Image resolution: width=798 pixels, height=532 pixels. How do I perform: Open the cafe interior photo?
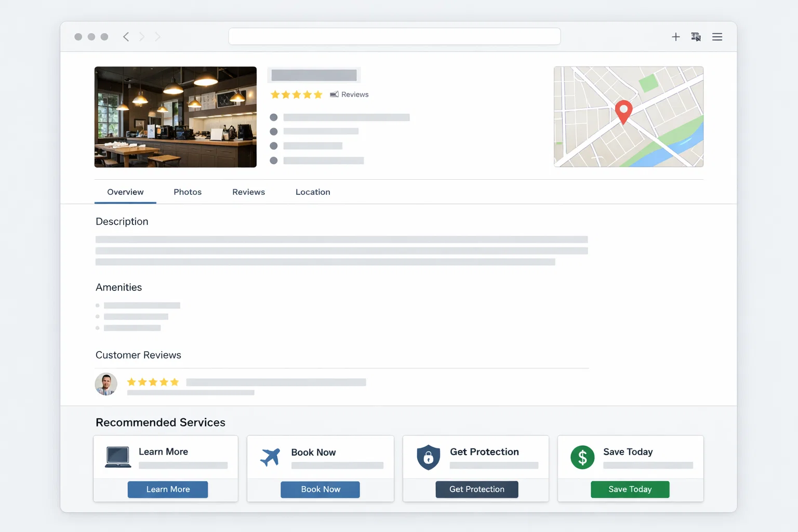pos(176,117)
